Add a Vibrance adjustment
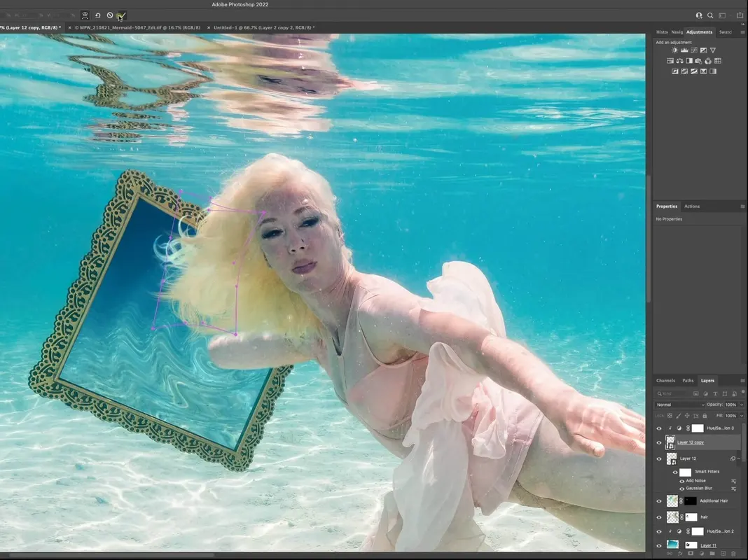 [x=713, y=50]
